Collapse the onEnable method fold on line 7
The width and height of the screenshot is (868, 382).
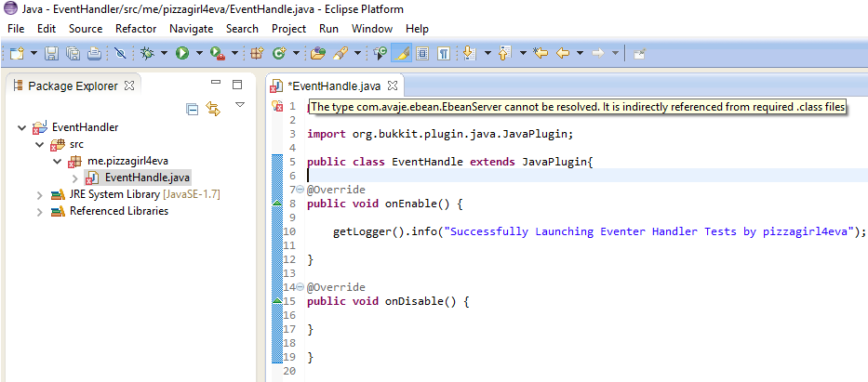coord(300,190)
